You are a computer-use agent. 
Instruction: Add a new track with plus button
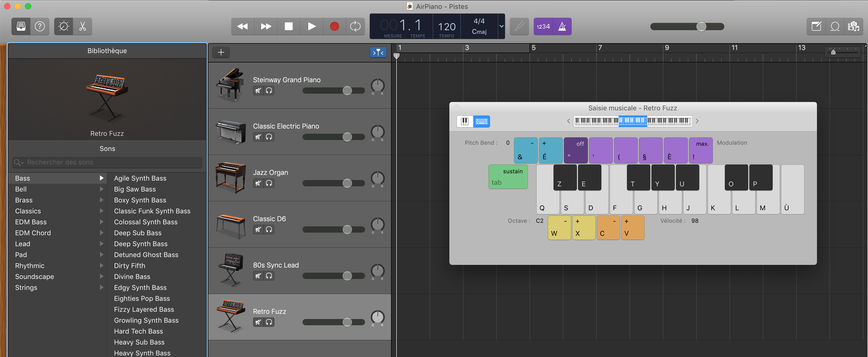(221, 52)
